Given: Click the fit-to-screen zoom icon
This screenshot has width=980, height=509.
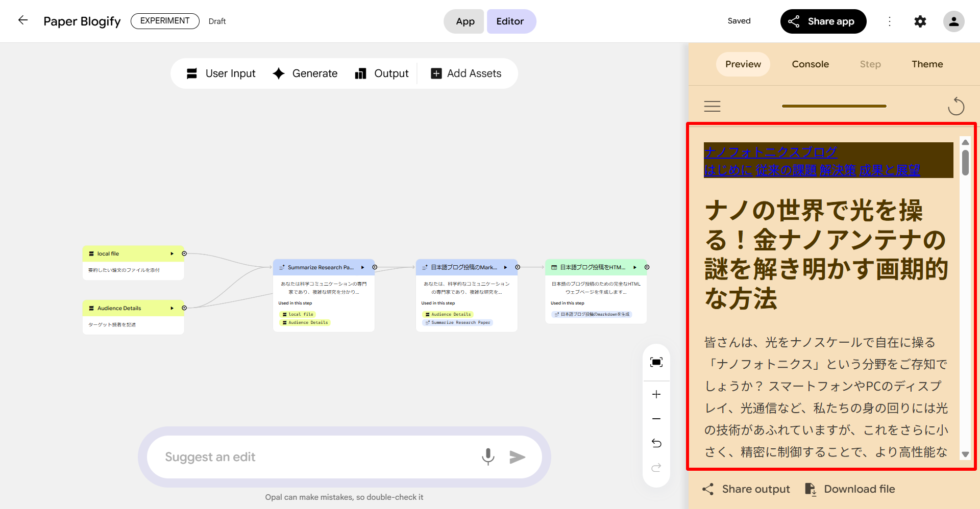Looking at the screenshot, I should [x=656, y=362].
